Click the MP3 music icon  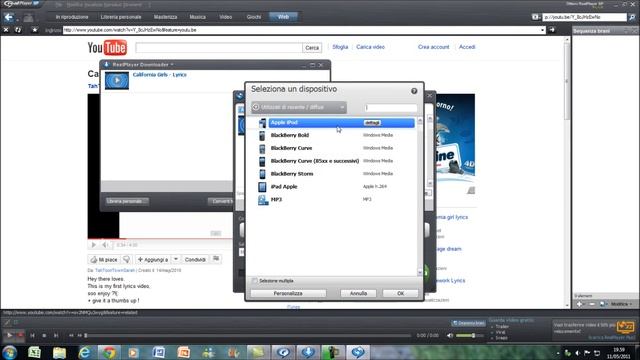(263, 200)
